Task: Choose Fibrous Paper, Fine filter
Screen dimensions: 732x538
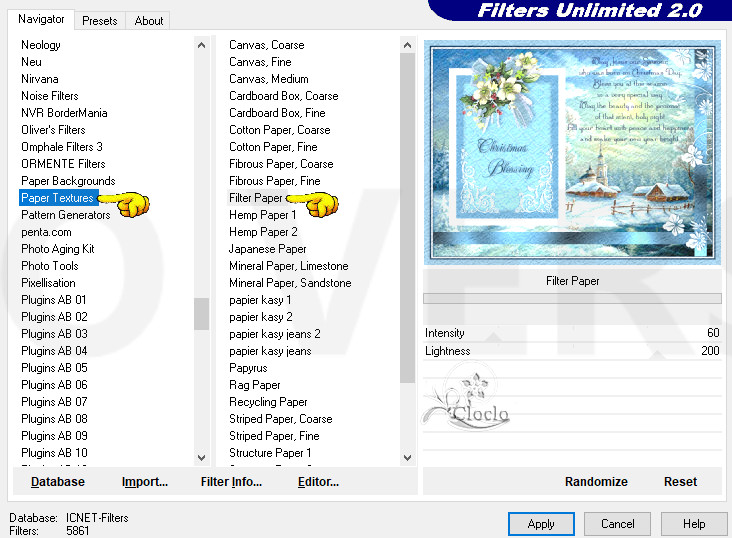Action: tap(274, 181)
